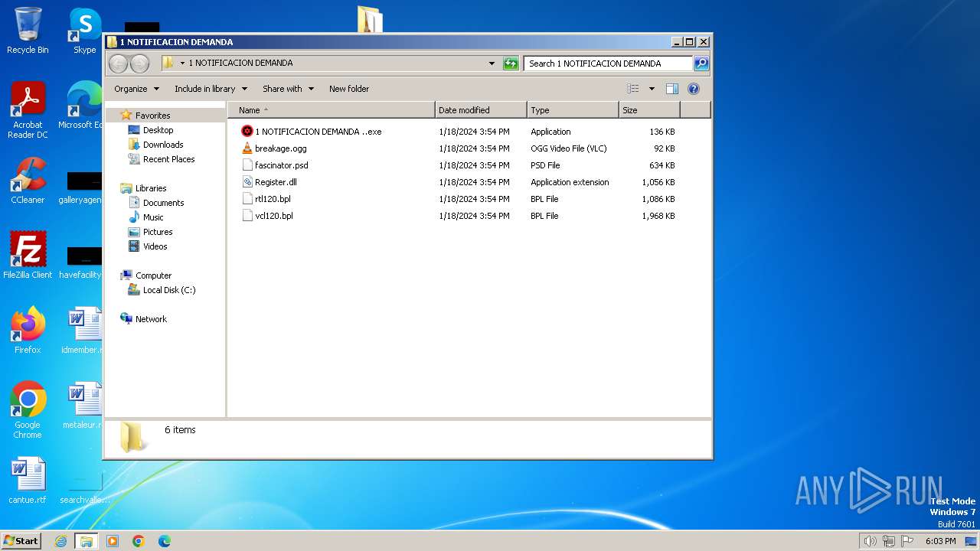This screenshot has height=551, width=980.
Task: Click the green Refresh address button
Action: click(x=511, y=64)
